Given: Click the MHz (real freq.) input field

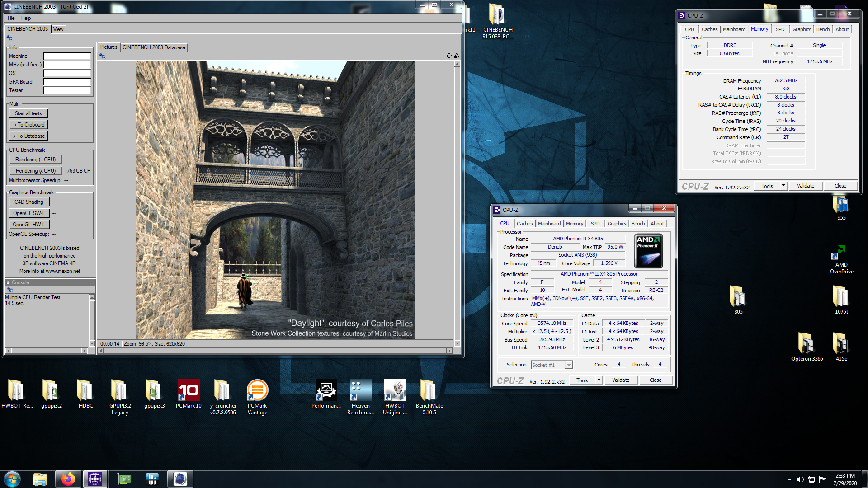Looking at the screenshot, I should point(67,65).
